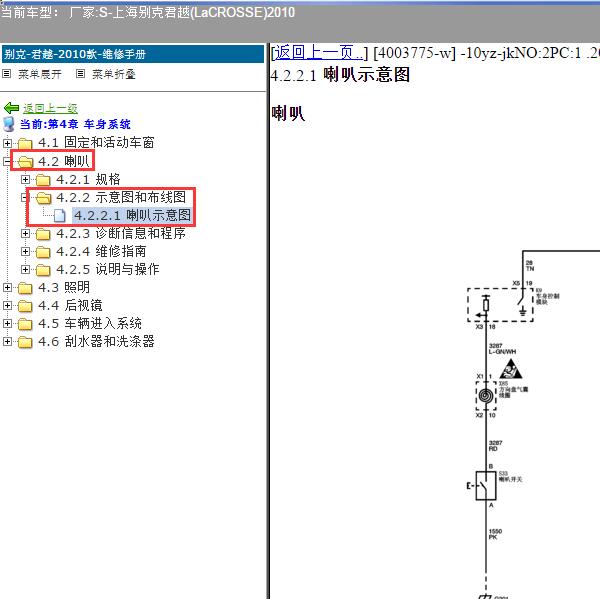Click the 别克-君越-2010款-维修手册 title bar
This screenshot has width=600, height=599.
click(133, 54)
